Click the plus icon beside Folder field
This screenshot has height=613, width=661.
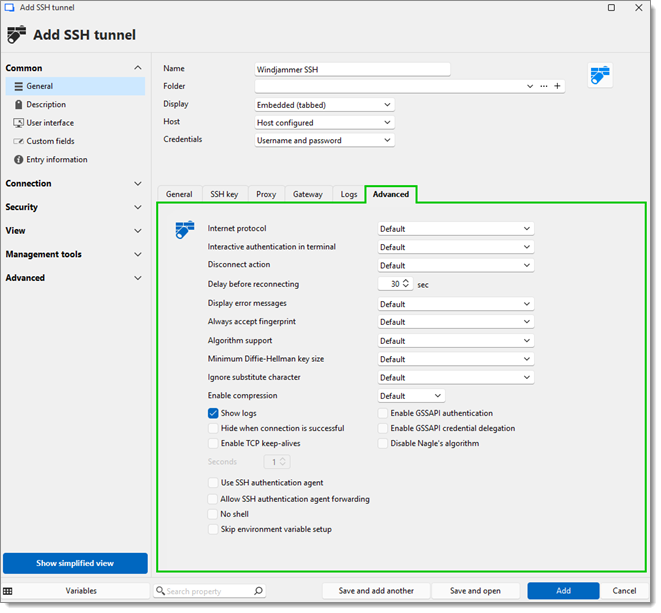pyautogui.click(x=558, y=87)
